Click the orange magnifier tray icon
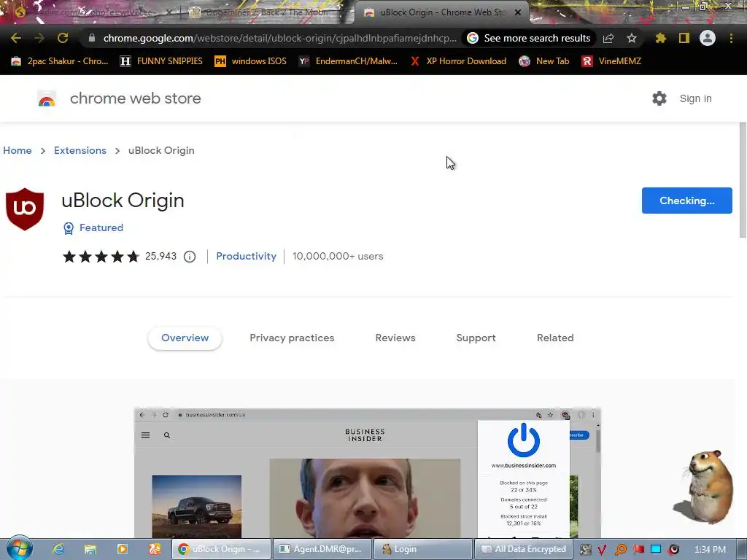 coord(621,550)
